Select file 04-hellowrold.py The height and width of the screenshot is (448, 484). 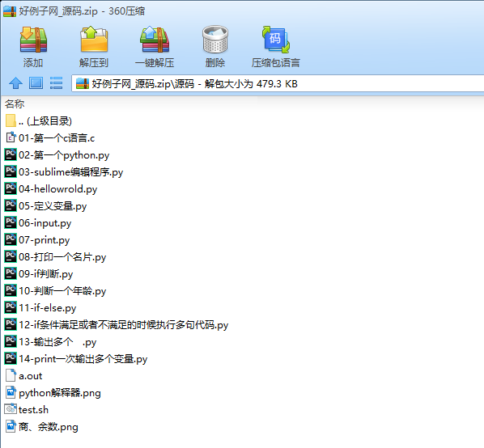point(51,188)
